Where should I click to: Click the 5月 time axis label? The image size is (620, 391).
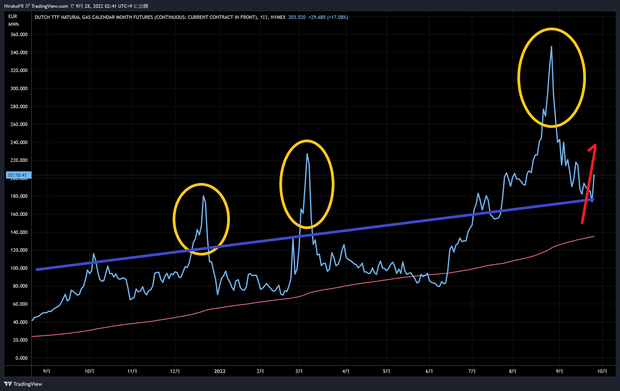(x=386, y=371)
